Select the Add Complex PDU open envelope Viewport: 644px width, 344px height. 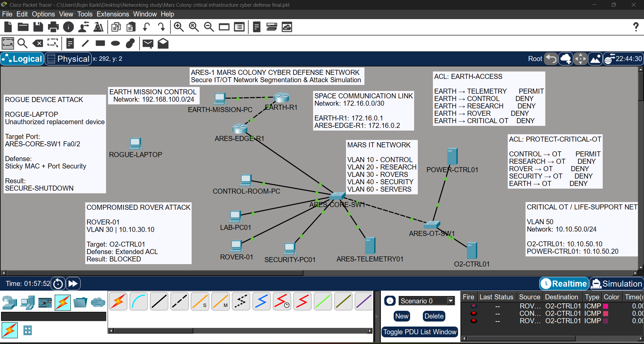click(163, 43)
